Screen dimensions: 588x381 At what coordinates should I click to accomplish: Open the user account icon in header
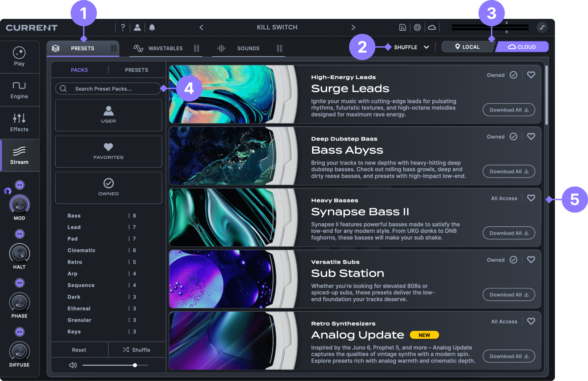[137, 27]
